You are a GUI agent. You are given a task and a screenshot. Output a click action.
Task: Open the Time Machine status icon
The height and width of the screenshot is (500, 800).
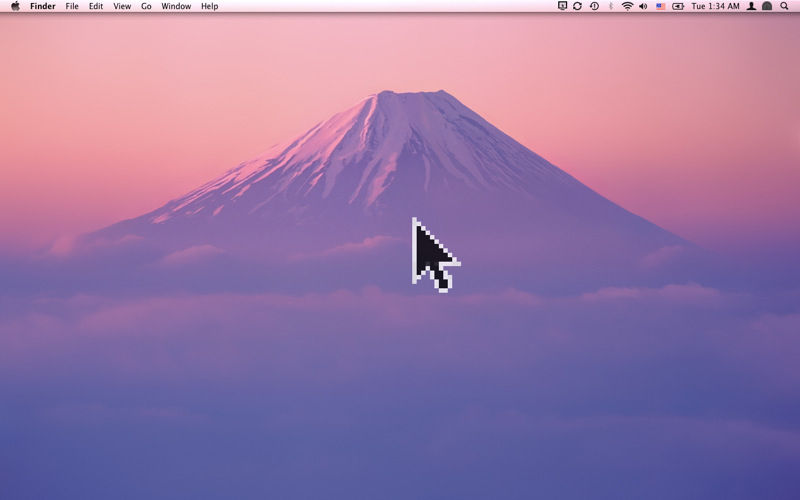pos(594,6)
